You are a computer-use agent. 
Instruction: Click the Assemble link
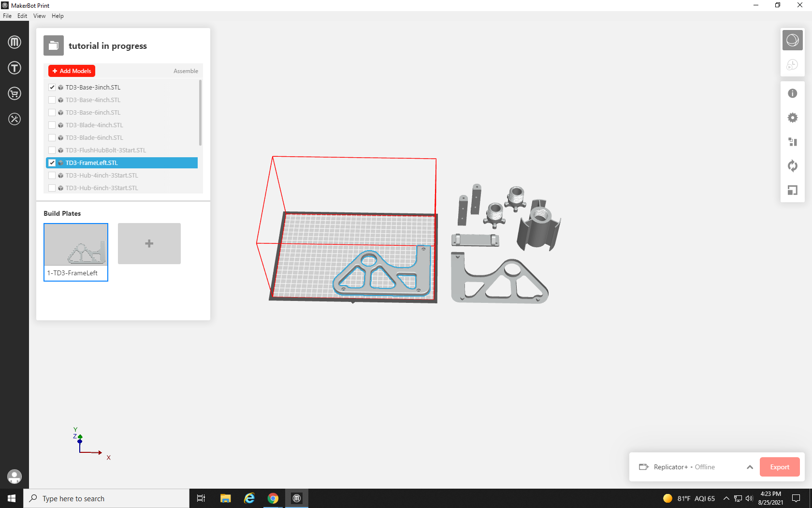(186, 71)
